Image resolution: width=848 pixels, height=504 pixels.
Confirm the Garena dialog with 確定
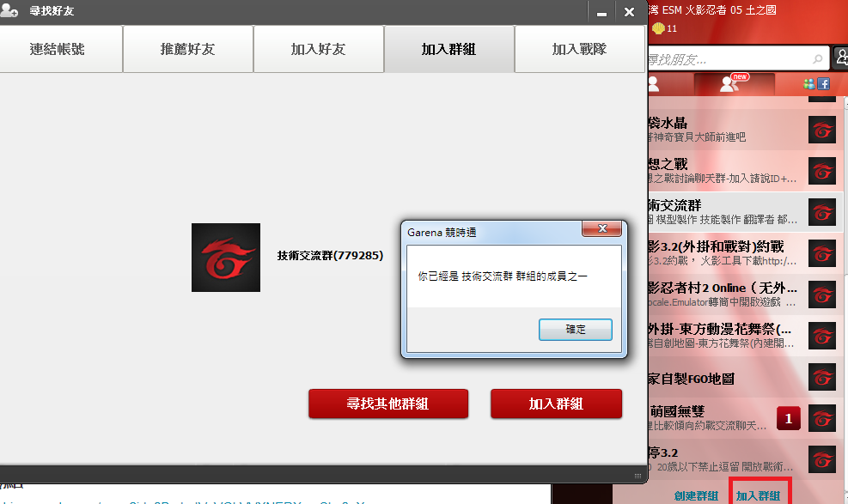click(x=576, y=330)
